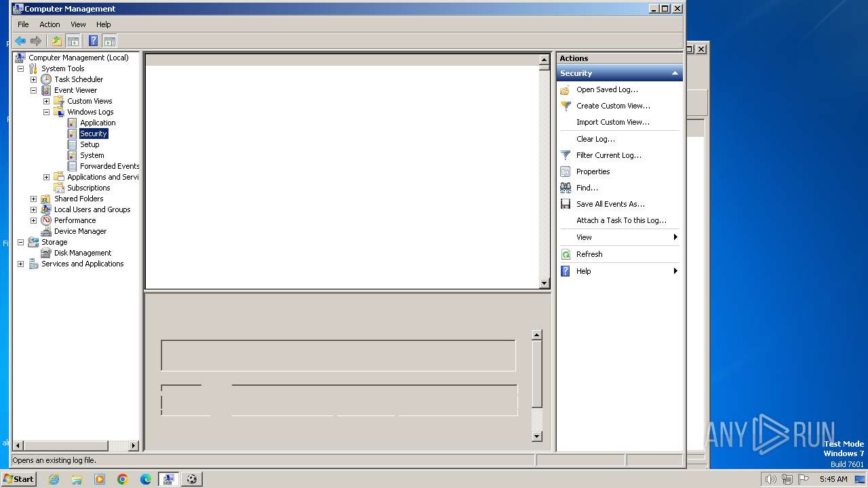Open Microsoft Edge from taskbar
Screen dimensions: 868x488
point(146,479)
